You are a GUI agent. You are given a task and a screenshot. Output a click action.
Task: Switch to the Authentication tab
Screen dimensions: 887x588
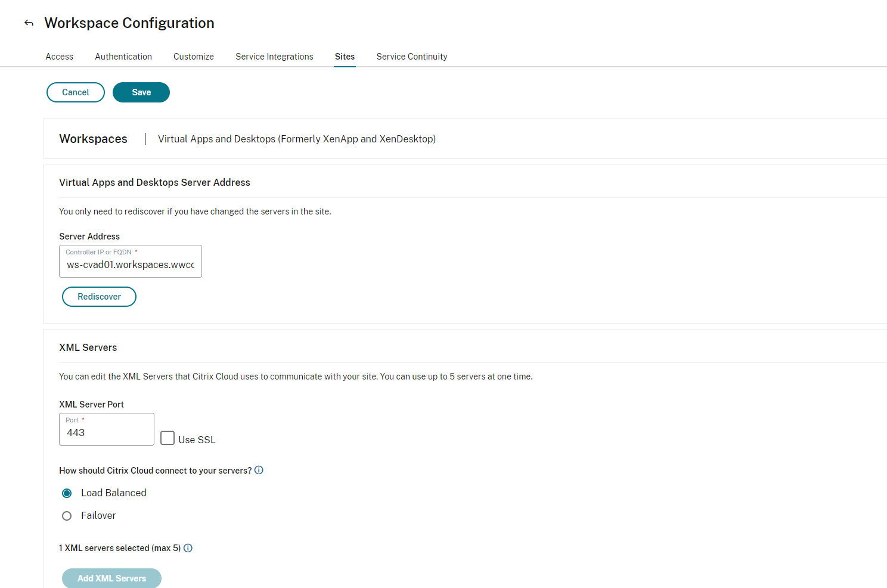(x=123, y=57)
